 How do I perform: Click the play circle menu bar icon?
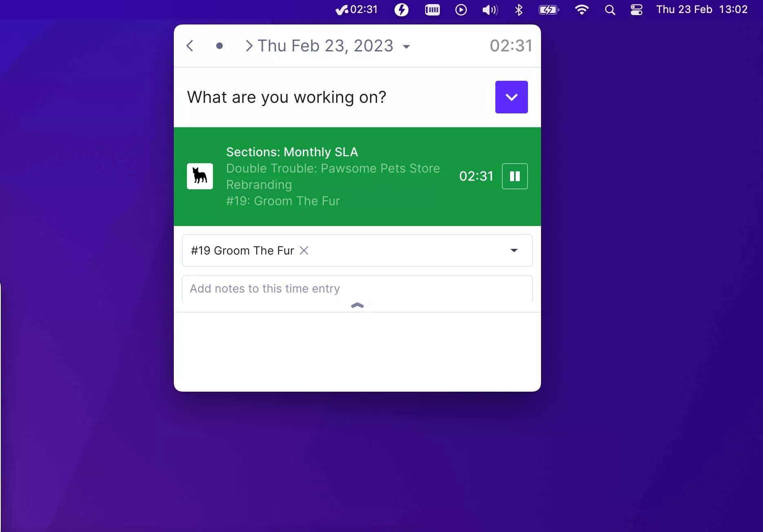pos(461,9)
